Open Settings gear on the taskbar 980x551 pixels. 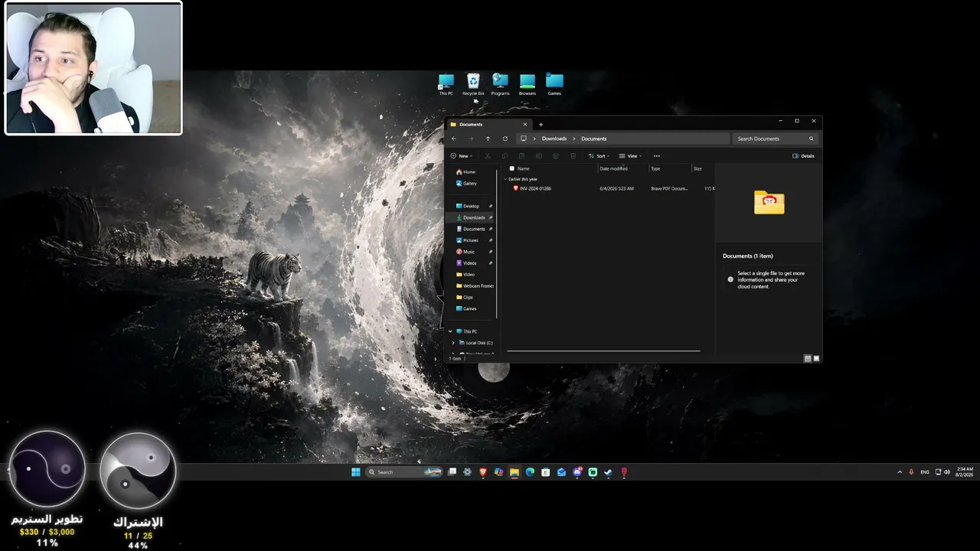[468, 472]
